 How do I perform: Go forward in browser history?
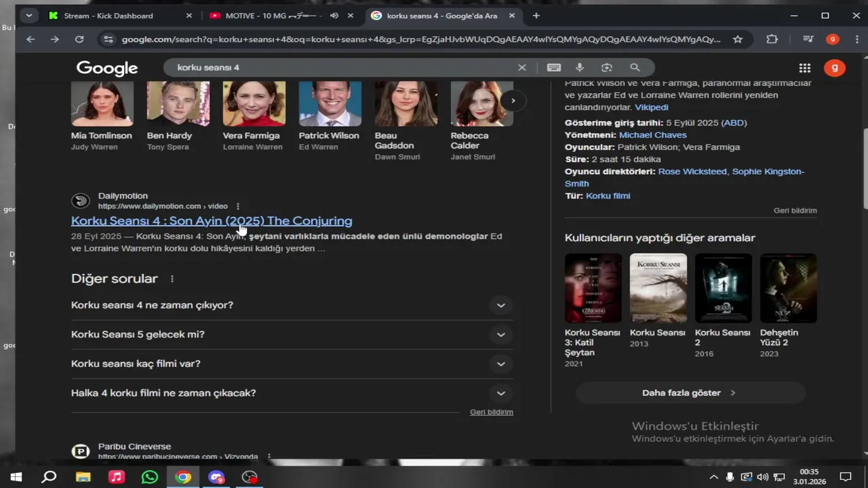[55, 39]
